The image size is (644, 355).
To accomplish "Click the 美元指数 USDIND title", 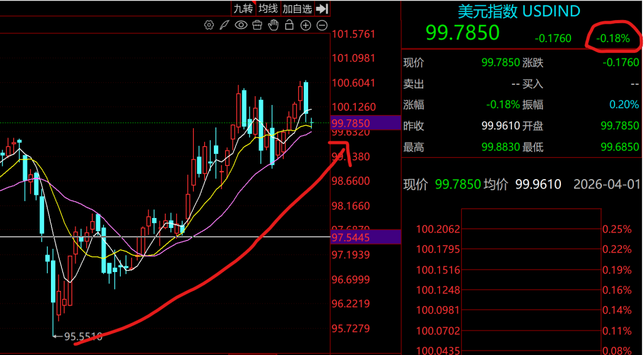I will (519, 11).
